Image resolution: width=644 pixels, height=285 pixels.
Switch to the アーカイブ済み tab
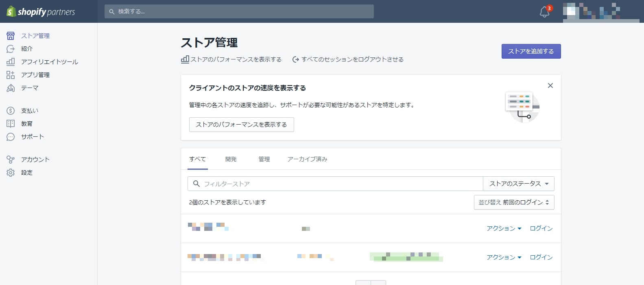(x=307, y=159)
